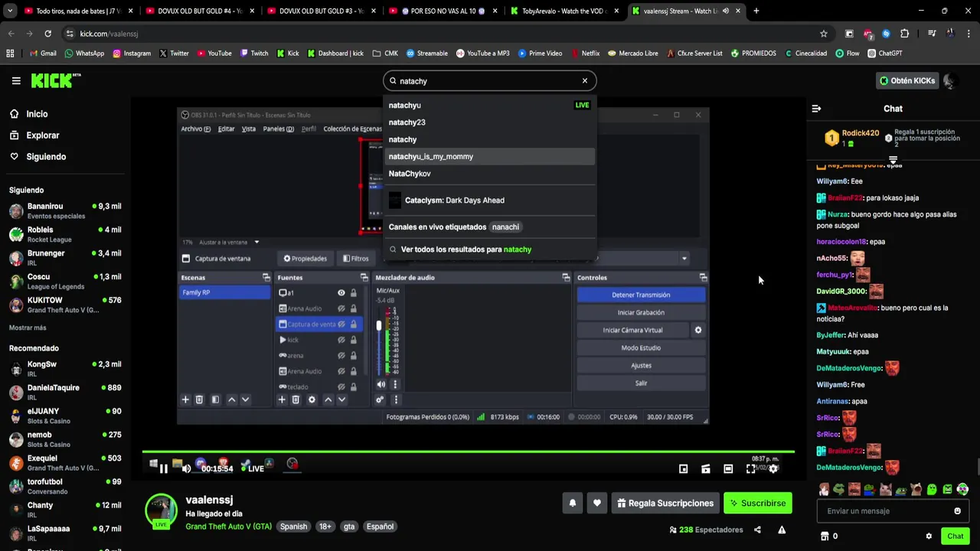This screenshot has height=551, width=980.
Task: Add a new source in OBS Fuentes
Action: pos(282,399)
